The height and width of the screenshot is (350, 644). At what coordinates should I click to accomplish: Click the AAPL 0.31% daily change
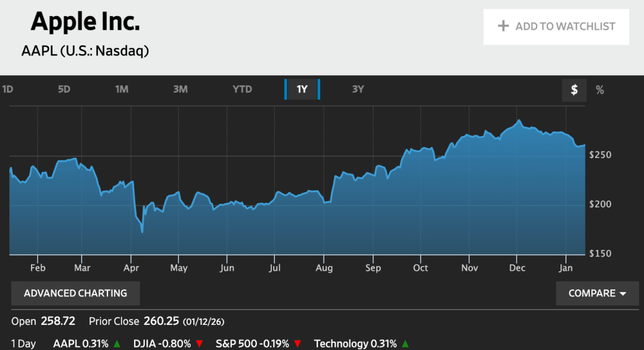point(81,344)
